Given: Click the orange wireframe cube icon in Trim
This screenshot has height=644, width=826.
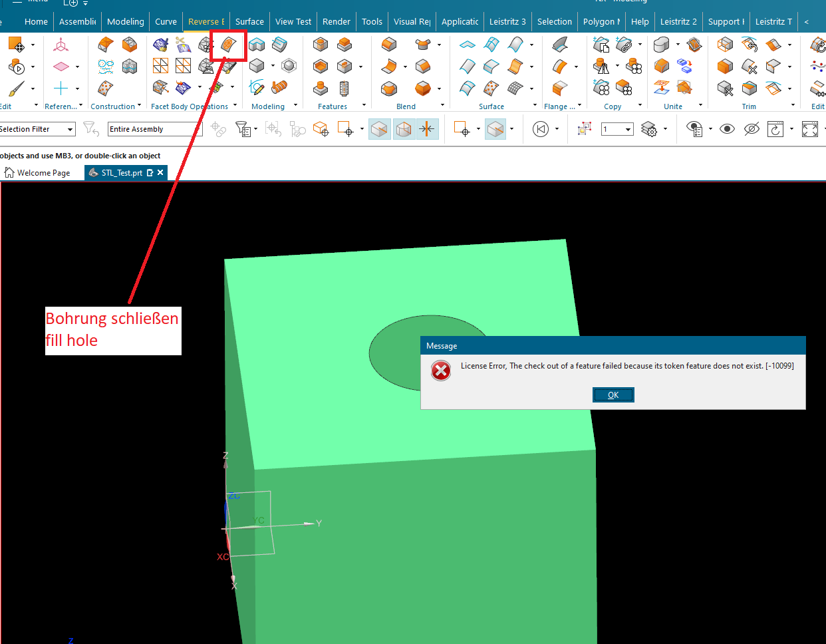Looking at the screenshot, I should (x=726, y=45).
